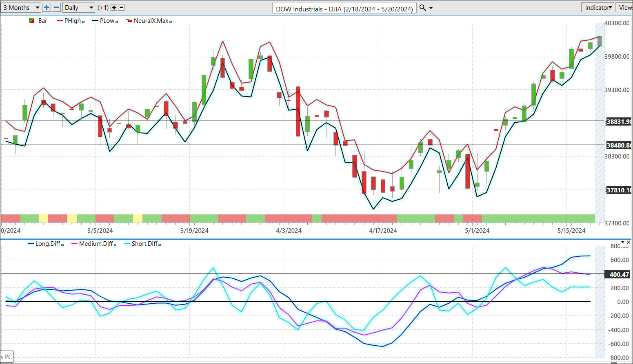Screen dimensions: 633x364
Task: Click the DOW Industrials symbol title field
Action: (344, 9)
